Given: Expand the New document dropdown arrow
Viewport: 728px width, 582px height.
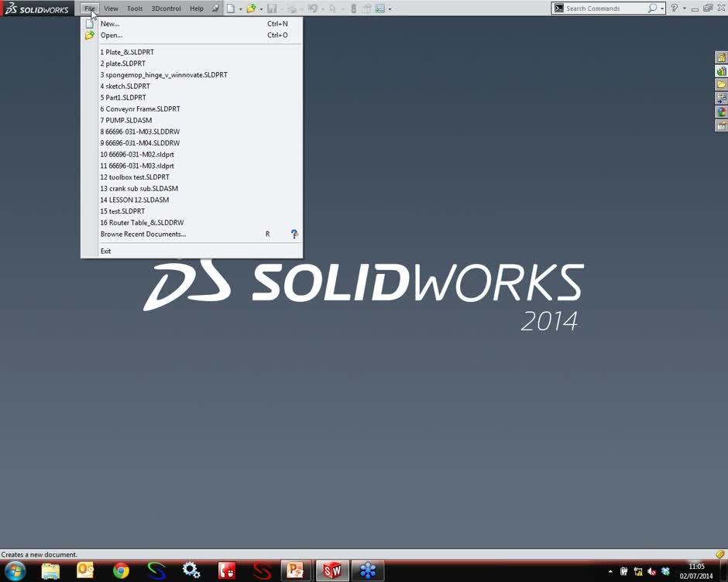Looking at the screenshot, I should coord(240,8).
